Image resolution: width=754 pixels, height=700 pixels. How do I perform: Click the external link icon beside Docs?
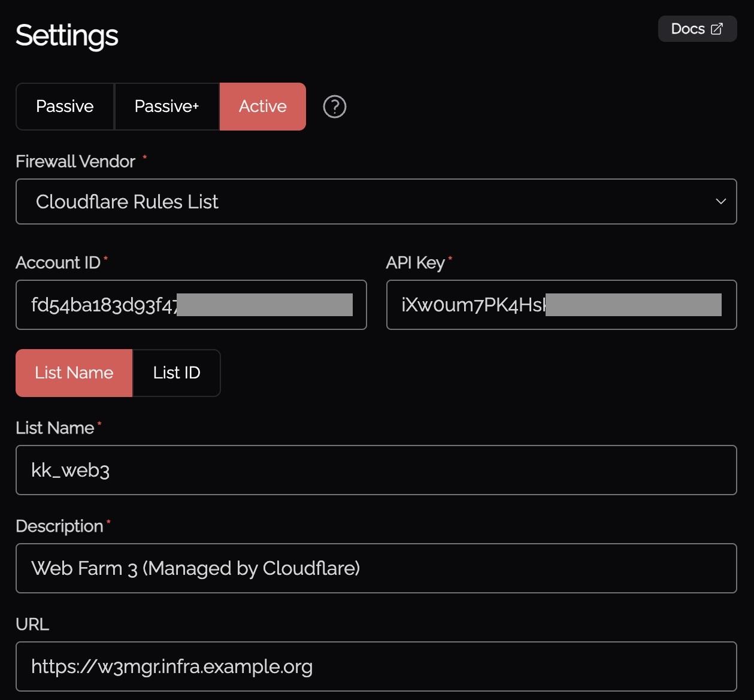tap(717, 29)
